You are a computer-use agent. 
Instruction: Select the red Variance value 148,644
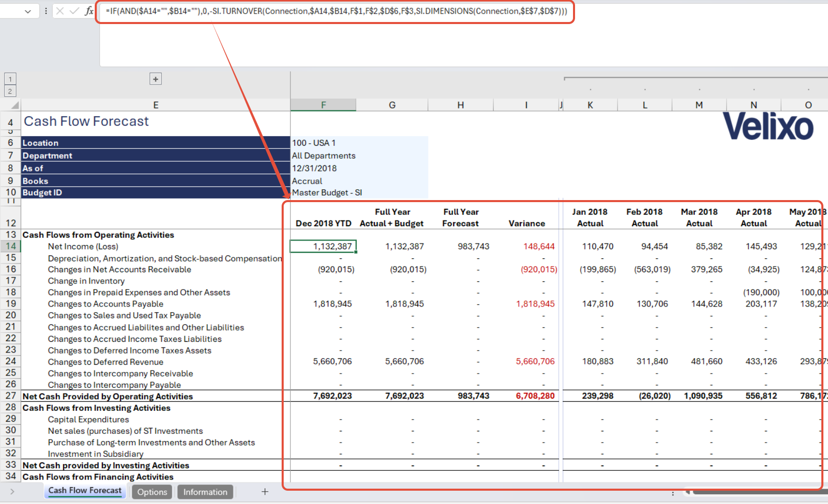pyautogui.click(x=539, y=247)
